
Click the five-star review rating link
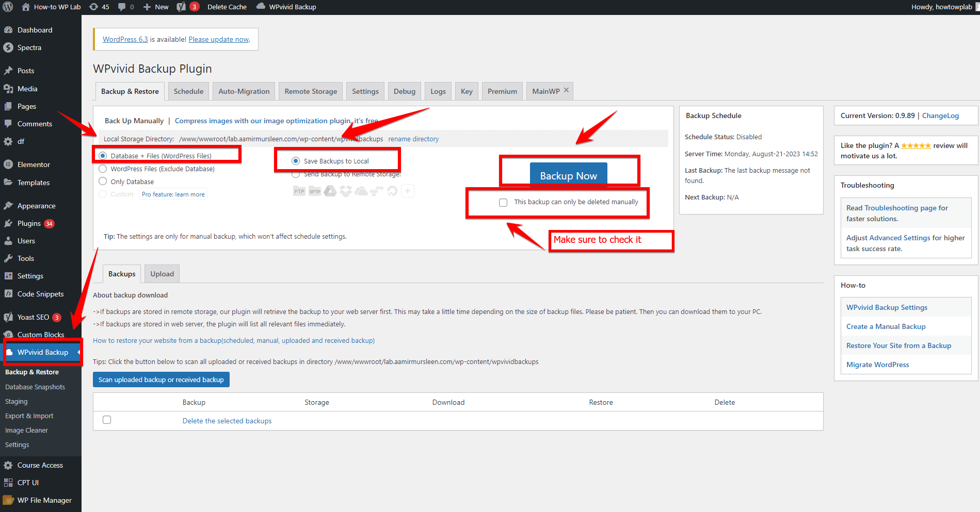pos(915,146)
